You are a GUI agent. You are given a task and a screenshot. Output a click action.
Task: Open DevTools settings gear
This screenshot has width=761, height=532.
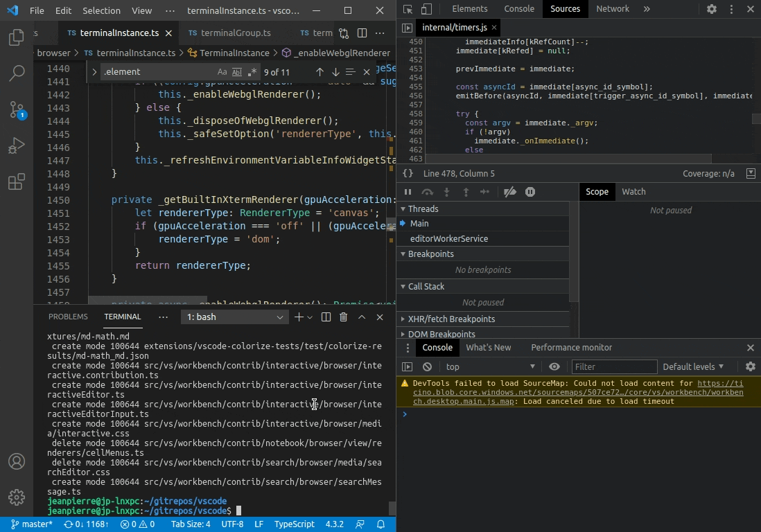(x=712, y=9)
